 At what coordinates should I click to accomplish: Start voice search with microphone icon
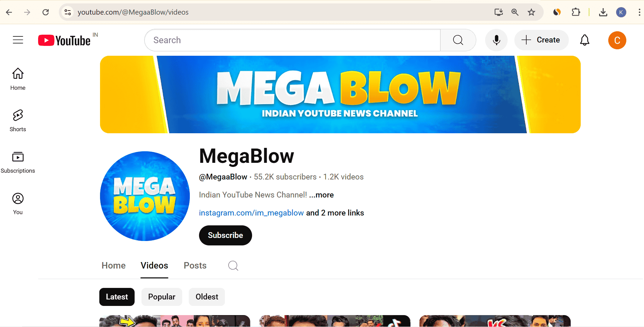point(496,40)
